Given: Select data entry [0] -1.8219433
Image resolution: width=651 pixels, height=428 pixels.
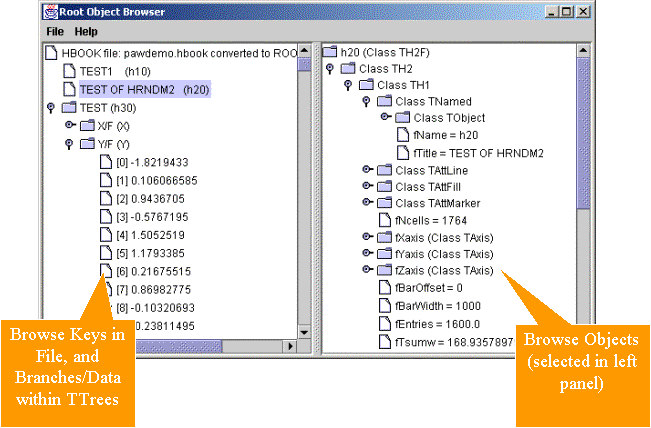Looking at the screenshot, I should (152, 161).
